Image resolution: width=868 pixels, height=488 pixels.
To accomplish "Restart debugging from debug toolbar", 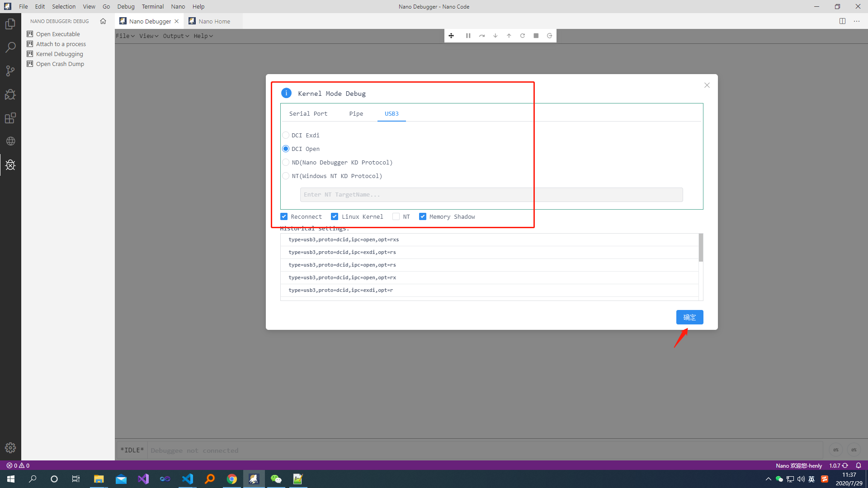I will [x=523, y=36].
